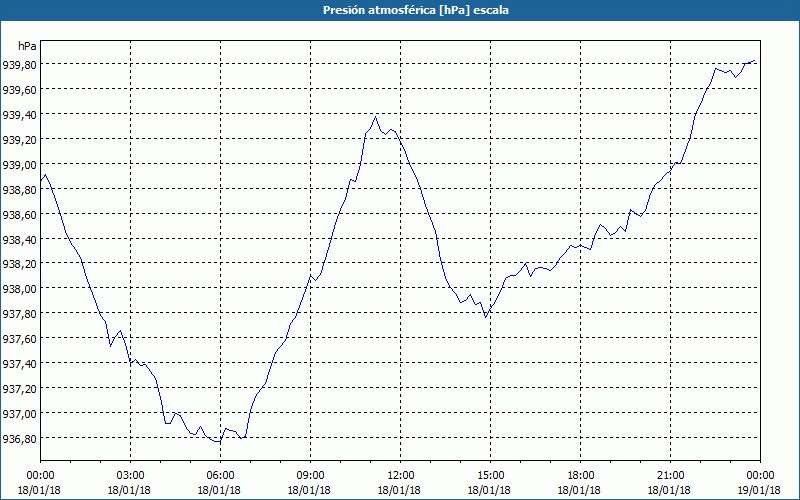Click the chart title 'Presión atmosférica [hPa] escala'
Image resolution: width=800 pixels, height=500 pixels.
coord(416,10)
